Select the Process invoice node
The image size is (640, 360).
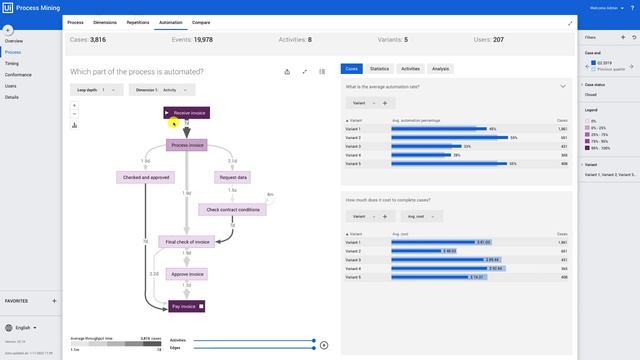[187, 145]
